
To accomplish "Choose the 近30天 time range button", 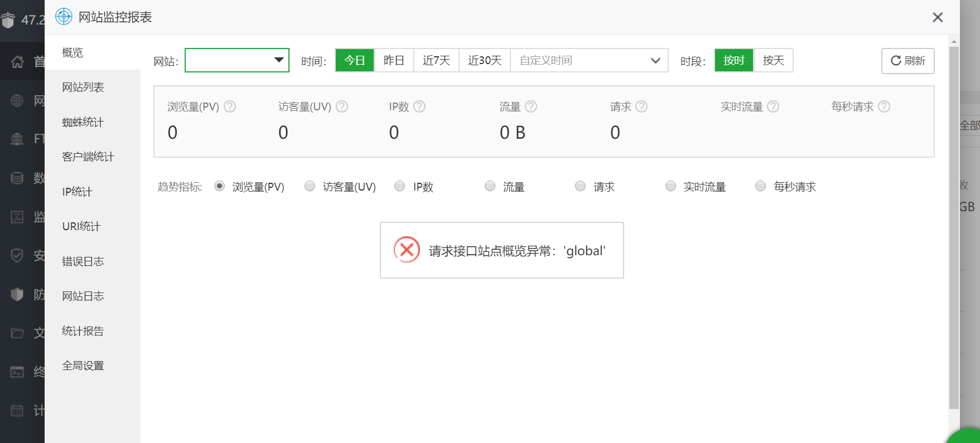I will pos(485,60).
